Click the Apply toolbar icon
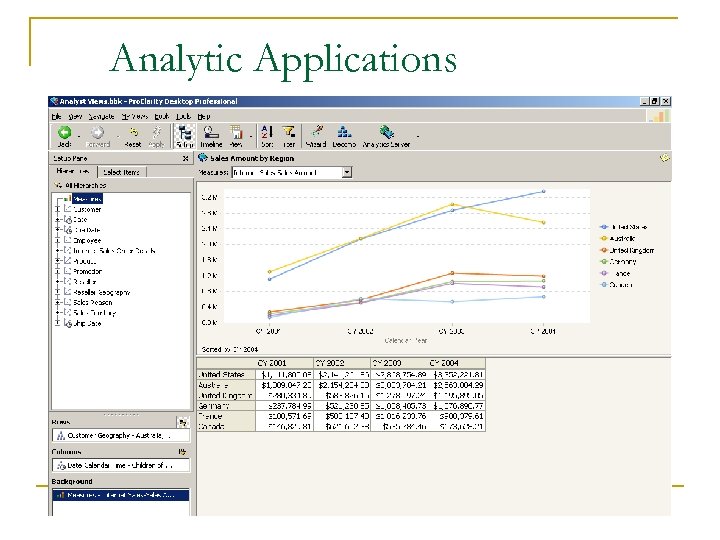 point(157,132)
